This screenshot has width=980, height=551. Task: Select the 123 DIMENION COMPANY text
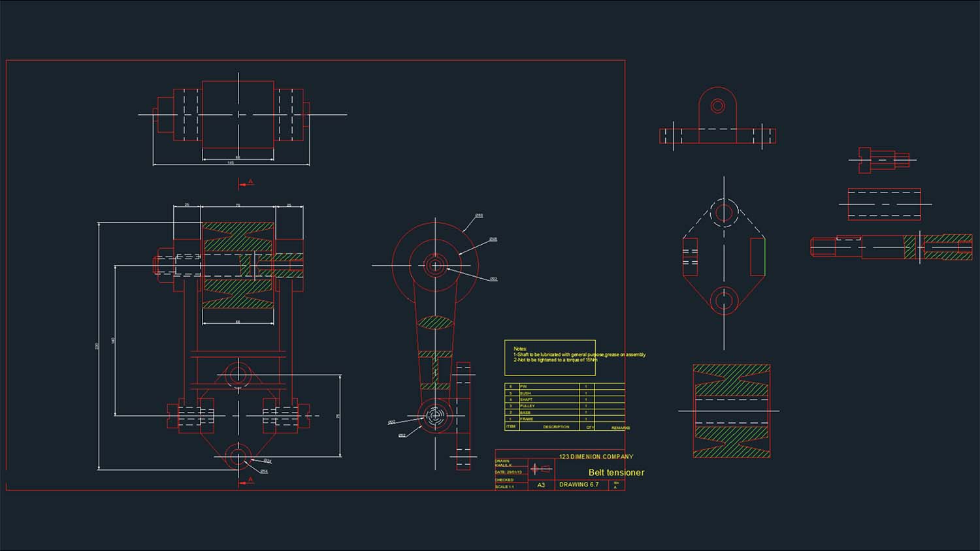coord(596,456)
